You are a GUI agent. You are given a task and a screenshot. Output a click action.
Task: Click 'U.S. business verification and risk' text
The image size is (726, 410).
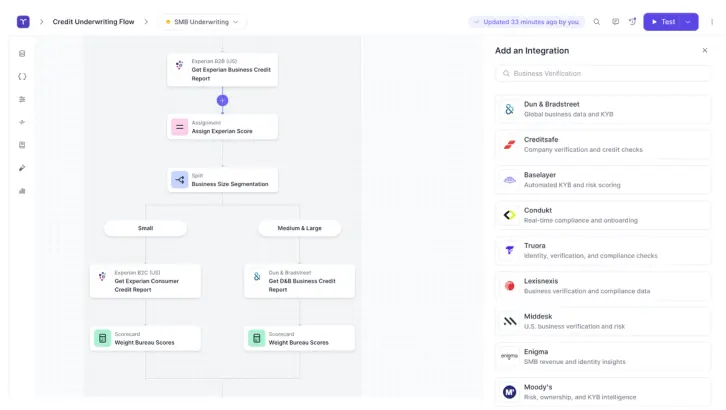point(574,327)
